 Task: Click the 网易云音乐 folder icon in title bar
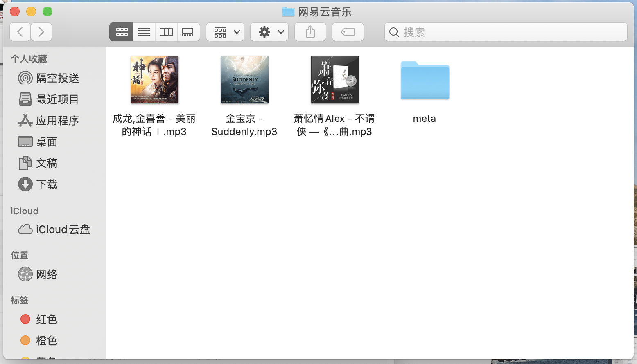coord(288,12)
